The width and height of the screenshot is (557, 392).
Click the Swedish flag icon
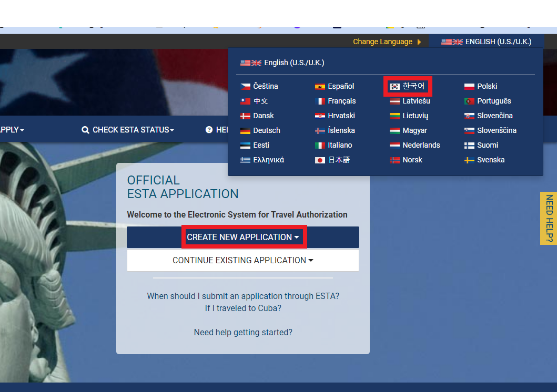tap(469, 160)
